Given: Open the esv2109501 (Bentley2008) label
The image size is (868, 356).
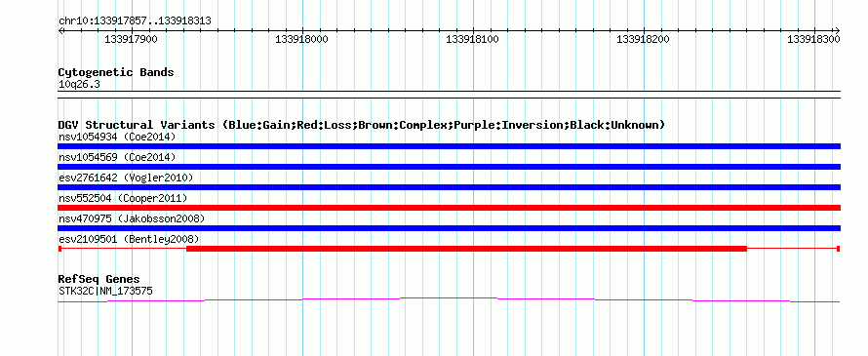Looking at the screenshot, I should click(x=129, y=239).
